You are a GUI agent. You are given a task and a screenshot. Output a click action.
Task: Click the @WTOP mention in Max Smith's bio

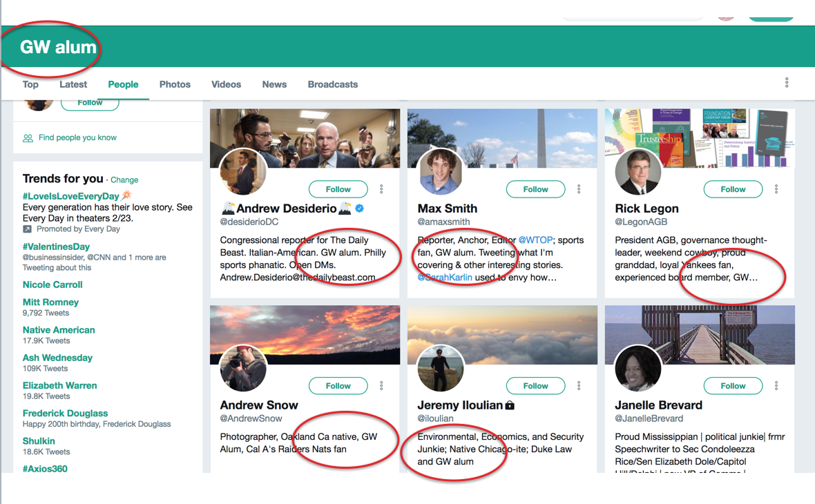535,240
